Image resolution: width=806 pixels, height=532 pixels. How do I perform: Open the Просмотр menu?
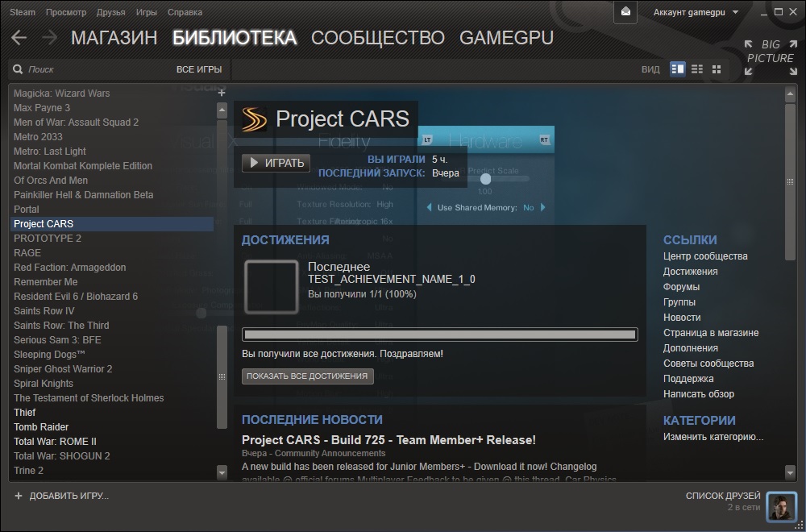66,12
